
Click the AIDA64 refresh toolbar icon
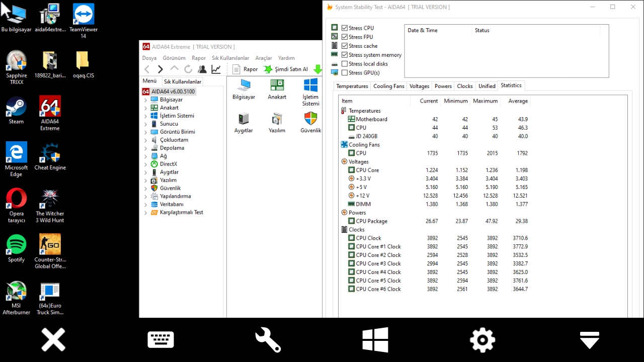click(188, 69)
